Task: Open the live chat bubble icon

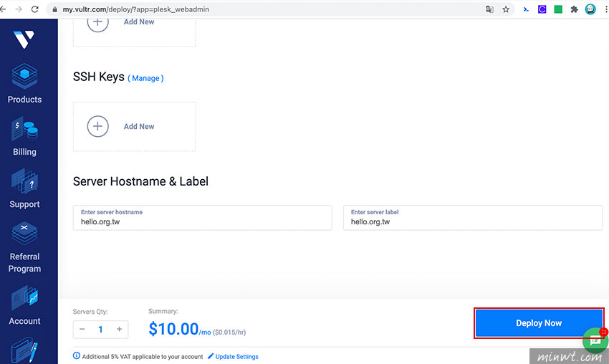Action: click(595, 340)
